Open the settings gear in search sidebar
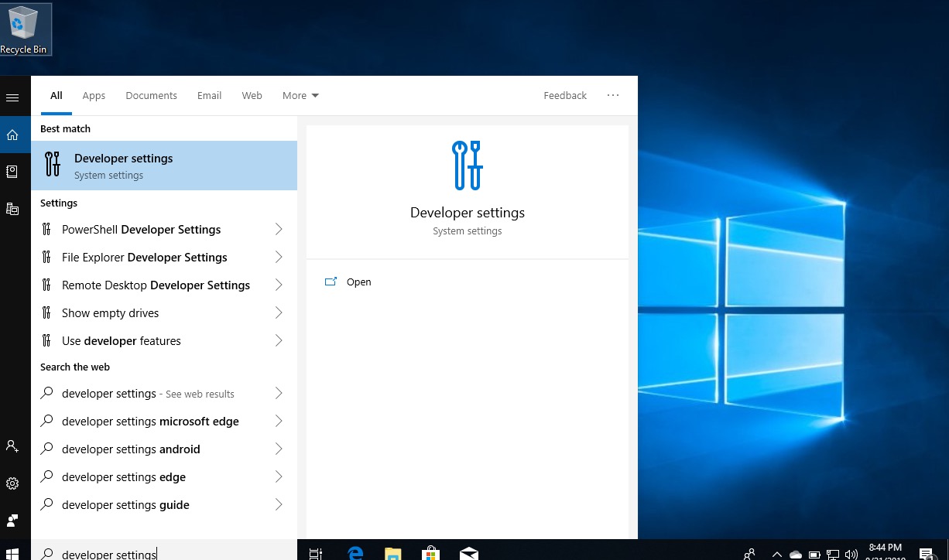The height and width of the screenshot is (560, 949). coord(12,483)
